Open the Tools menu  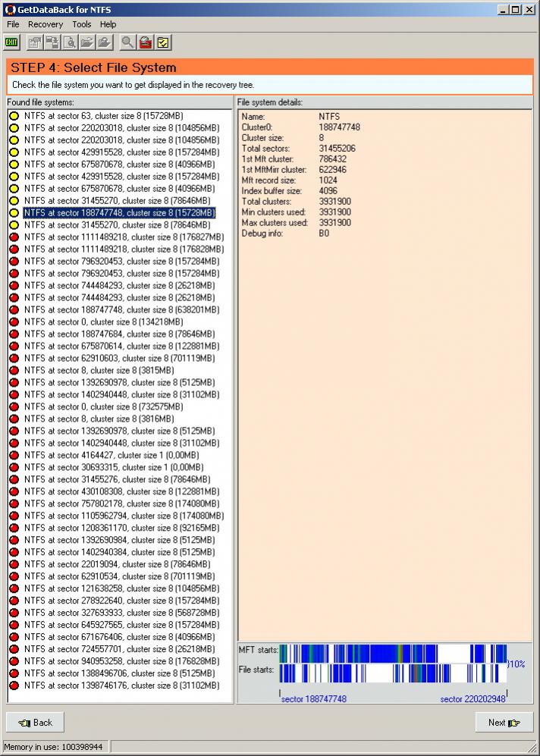coord(81,24)
